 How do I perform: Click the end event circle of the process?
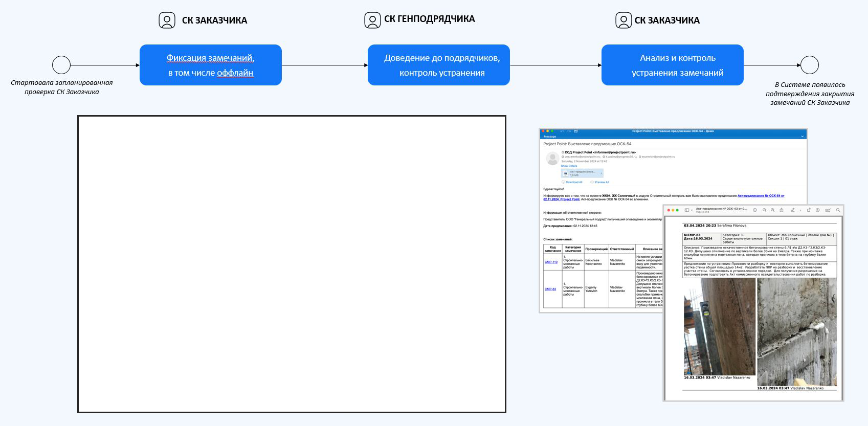coord(810,65)
